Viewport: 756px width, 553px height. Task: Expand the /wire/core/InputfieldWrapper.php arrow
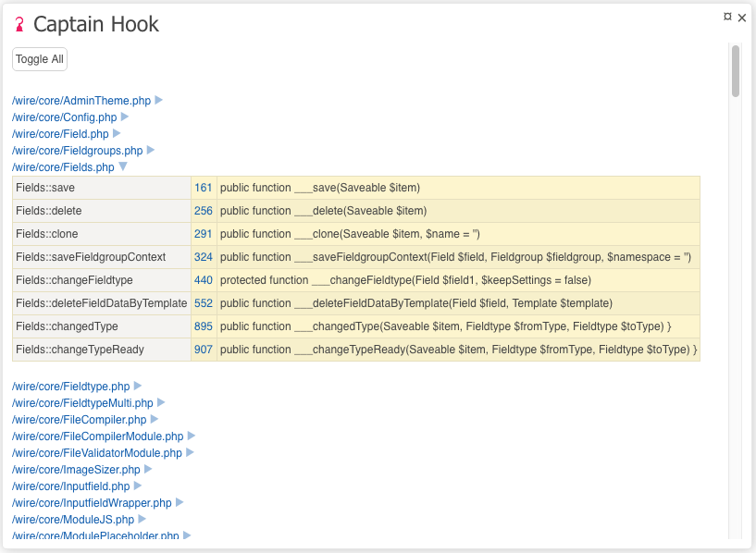point(180,502)
